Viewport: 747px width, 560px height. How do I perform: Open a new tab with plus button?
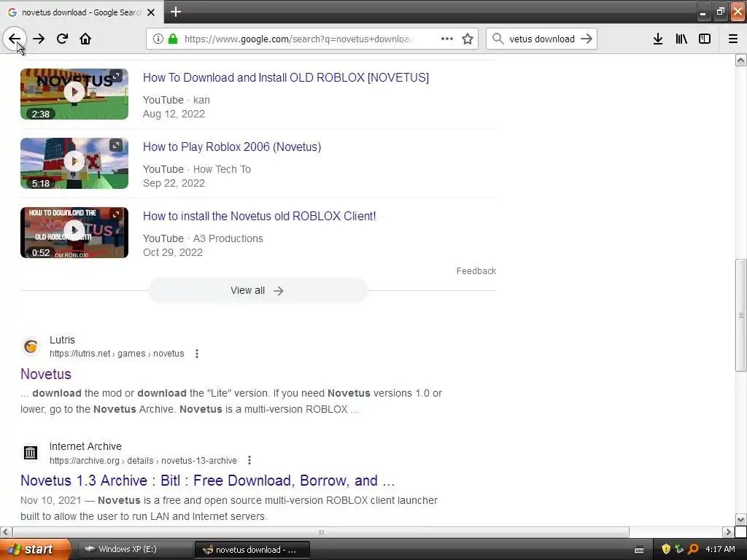coord(176,12)
